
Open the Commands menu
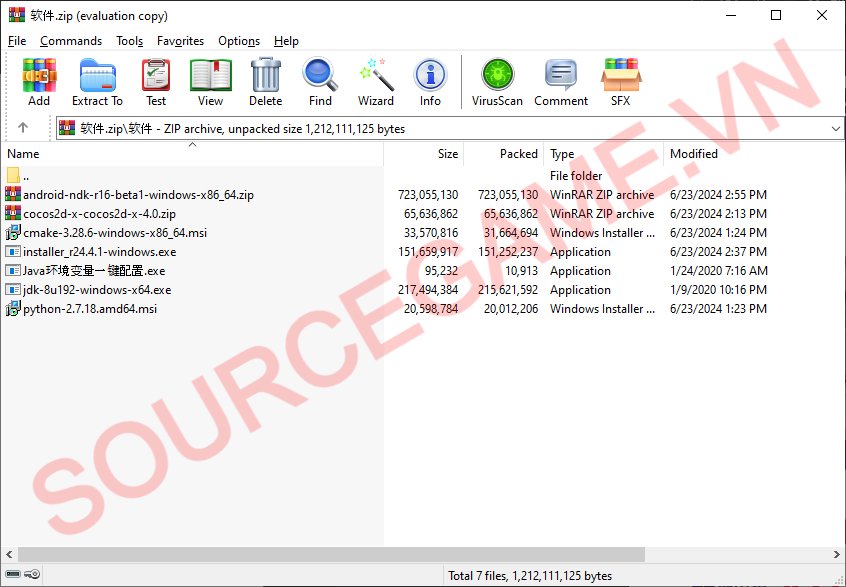click(x=71, y=41)
